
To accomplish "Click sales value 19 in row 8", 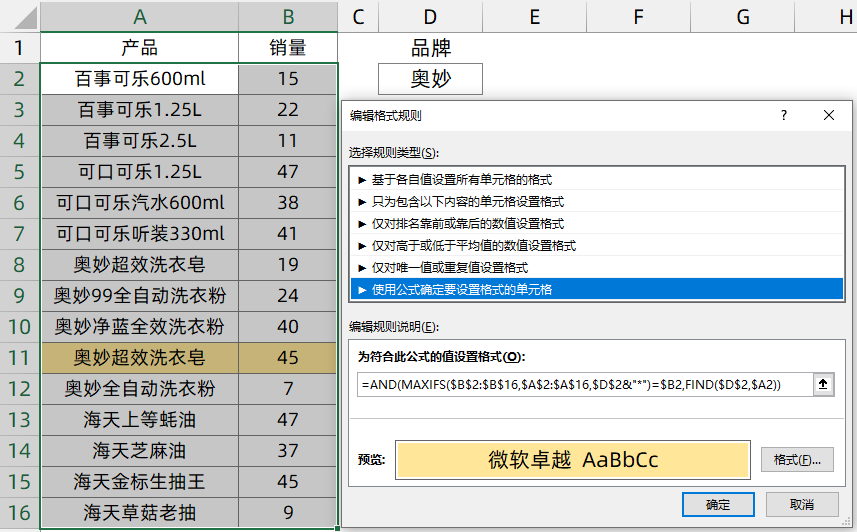I will tap(288, 265).
